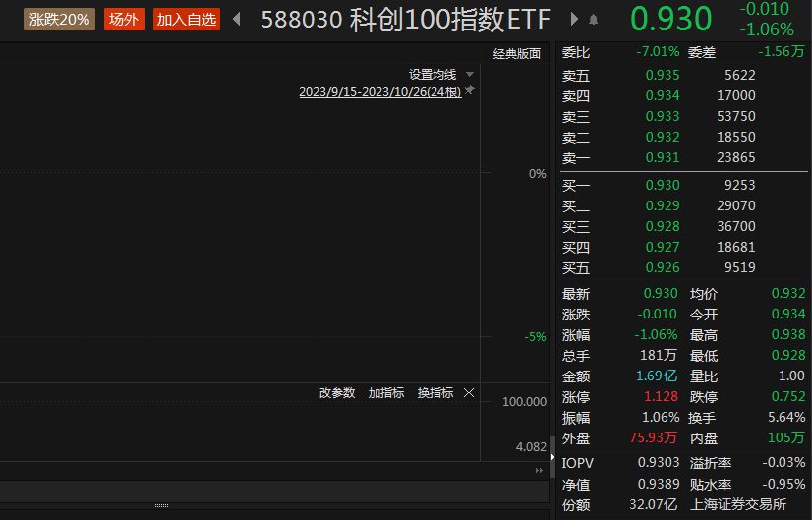Click the 外盘 value 75.93万
The image size is (812, 520).
653,438
